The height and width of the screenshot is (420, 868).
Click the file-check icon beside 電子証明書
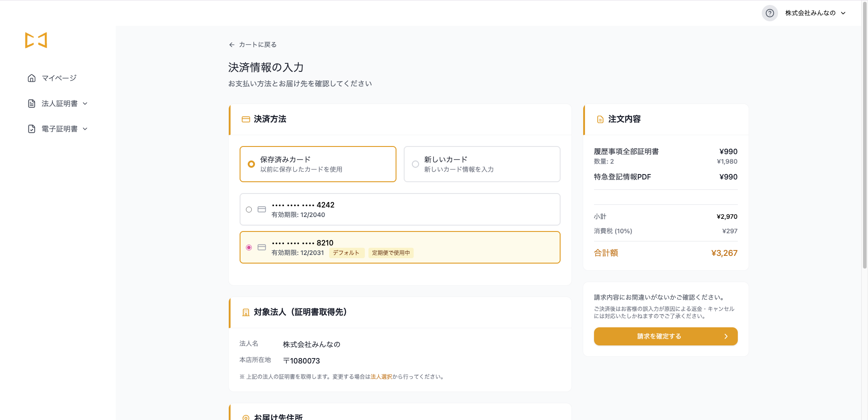coord(32,129)
